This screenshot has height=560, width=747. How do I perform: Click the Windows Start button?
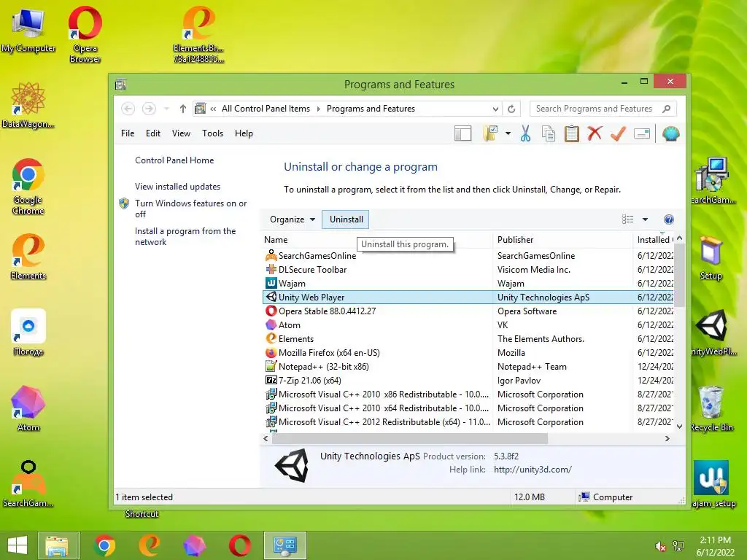tap(18, 545)
